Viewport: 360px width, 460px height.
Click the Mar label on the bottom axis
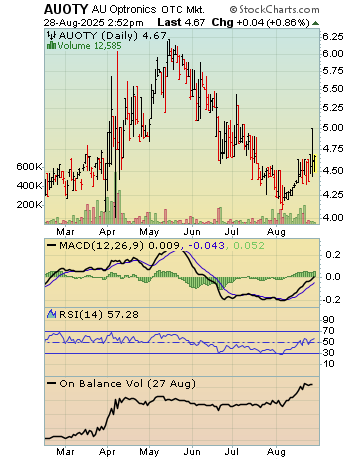pyautogui.click(x=65, y=452)
